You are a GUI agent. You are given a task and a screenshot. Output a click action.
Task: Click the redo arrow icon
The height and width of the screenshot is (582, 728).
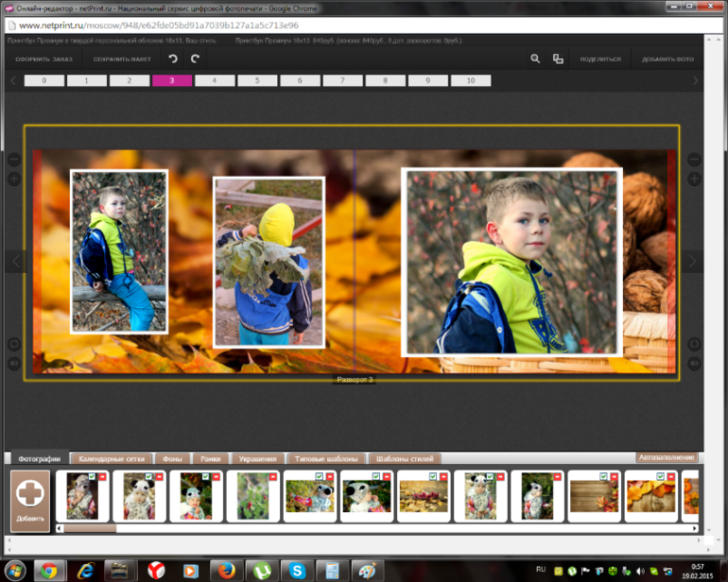click(195, 59)
